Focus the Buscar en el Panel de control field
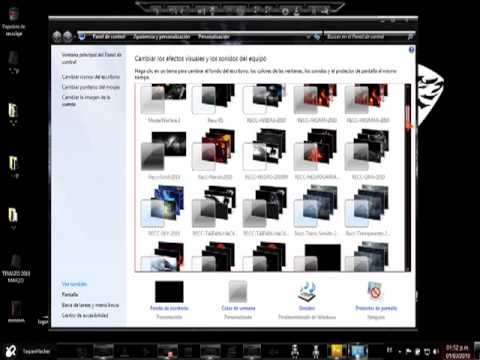 [365, 36]
